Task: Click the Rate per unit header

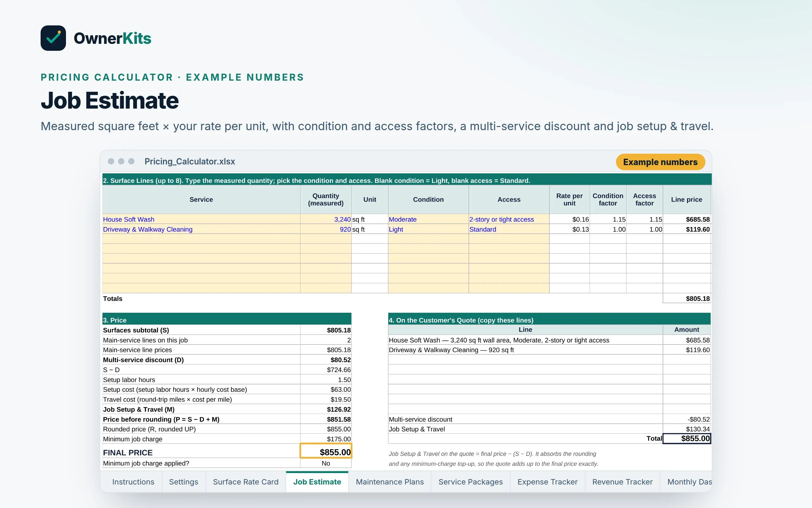Action: (569, 199)
